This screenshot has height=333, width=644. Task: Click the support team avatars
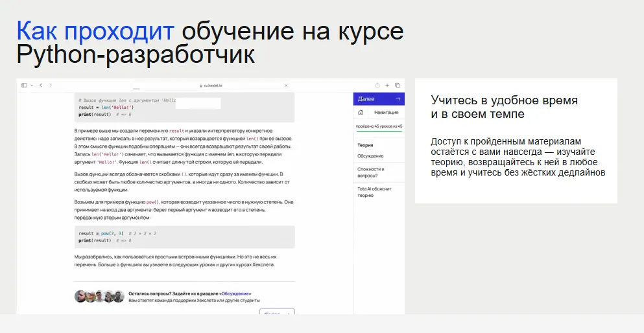point(99,296)
